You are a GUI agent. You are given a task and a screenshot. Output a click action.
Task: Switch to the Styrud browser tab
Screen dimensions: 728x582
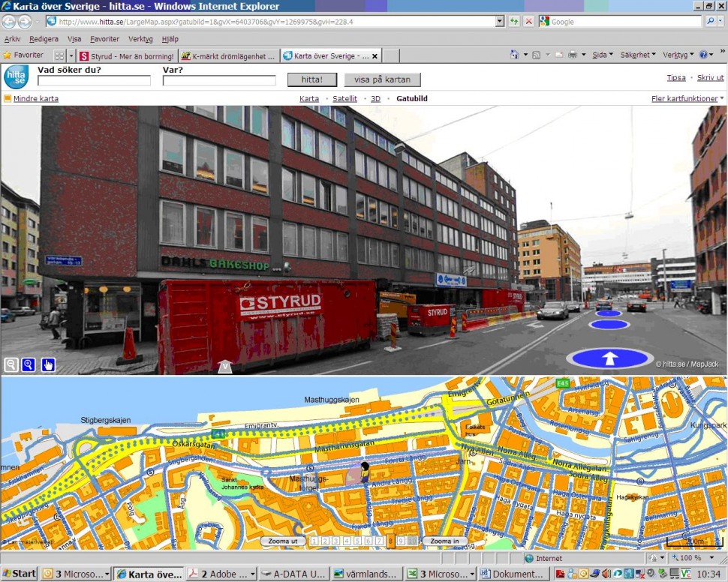(x=128, y=55)
